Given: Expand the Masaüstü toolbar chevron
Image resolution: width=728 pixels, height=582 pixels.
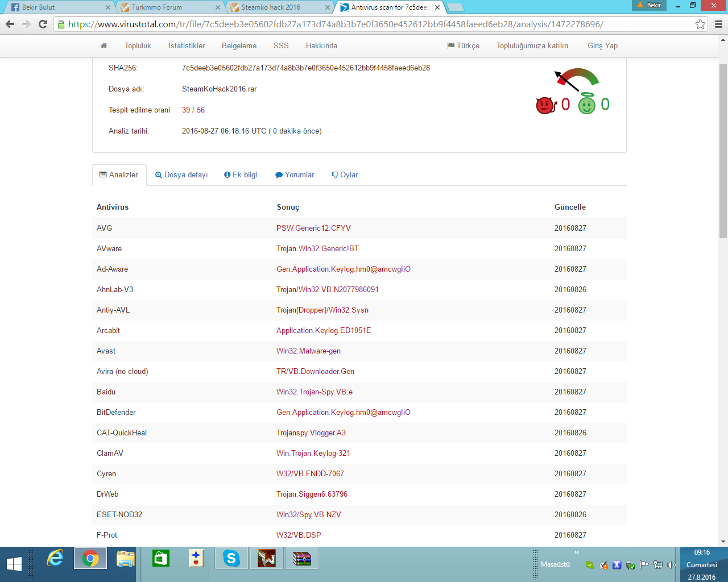Looking at the screenshot, I should (576, 552).
